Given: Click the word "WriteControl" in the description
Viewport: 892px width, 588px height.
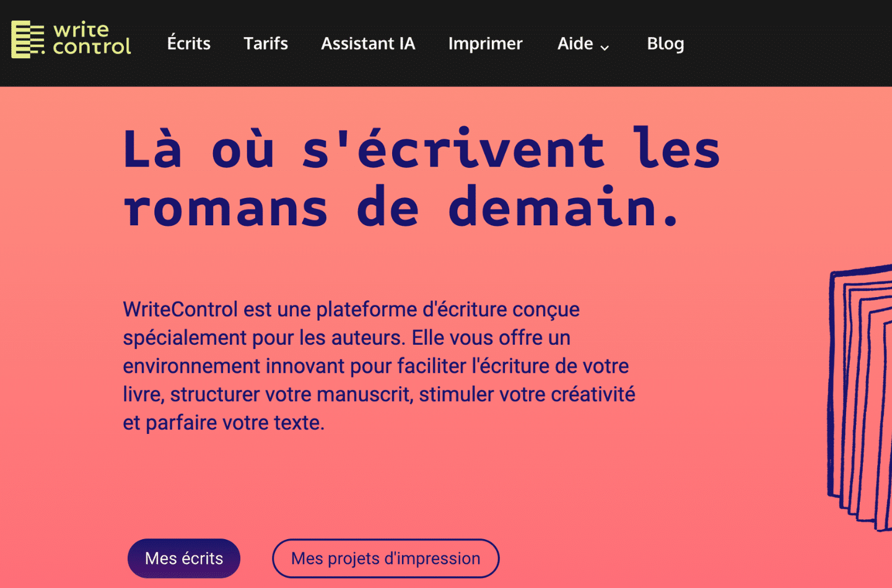Looking at the screenshot, I should (x=180, y=309).
